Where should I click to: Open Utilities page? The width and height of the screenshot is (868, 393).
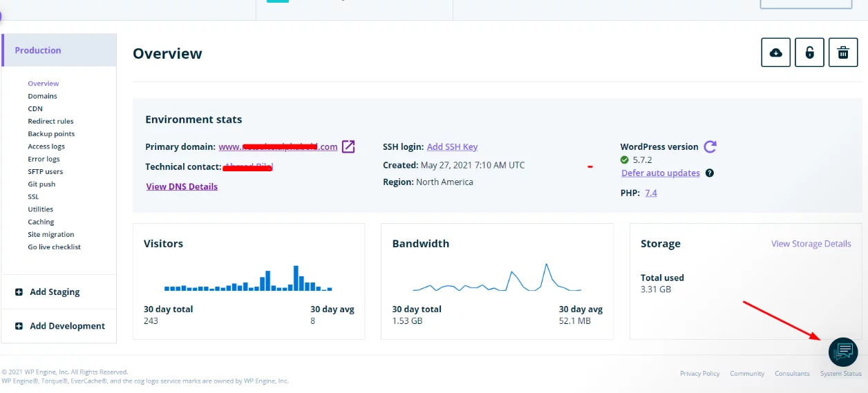click(40, 209)
